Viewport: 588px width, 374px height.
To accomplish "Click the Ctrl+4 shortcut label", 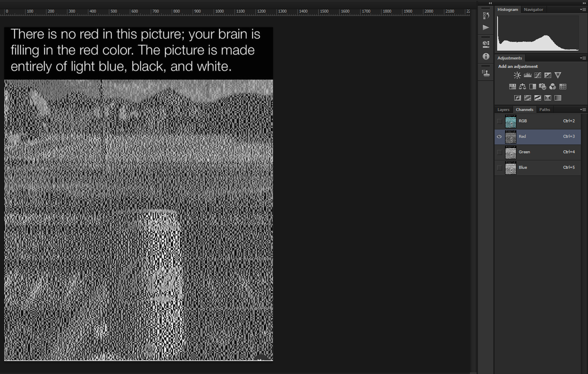I will pos(569,152).
